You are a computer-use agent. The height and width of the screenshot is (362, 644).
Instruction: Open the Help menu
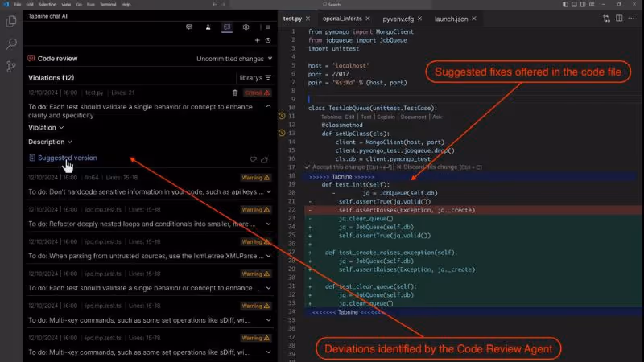[x=126, y=5]
